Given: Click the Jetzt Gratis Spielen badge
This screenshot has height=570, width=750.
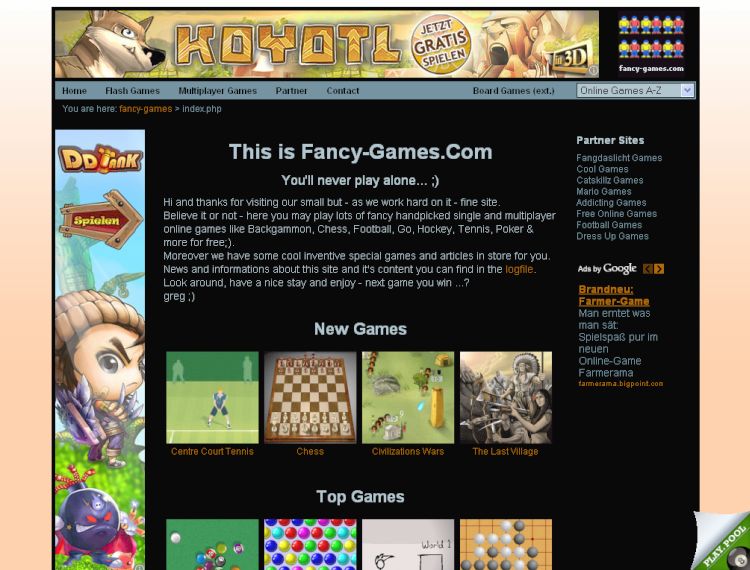Looking at the screenshot, I should 440,44.
